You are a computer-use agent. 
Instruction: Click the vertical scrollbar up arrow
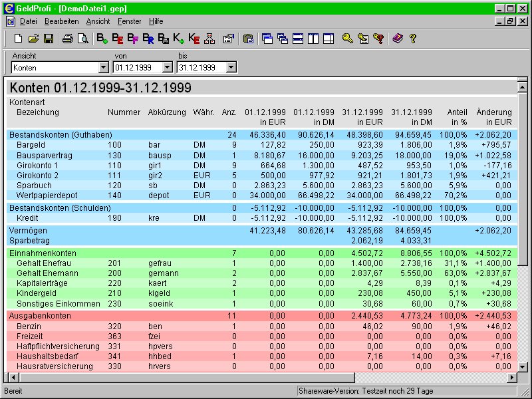click(523, 87)
